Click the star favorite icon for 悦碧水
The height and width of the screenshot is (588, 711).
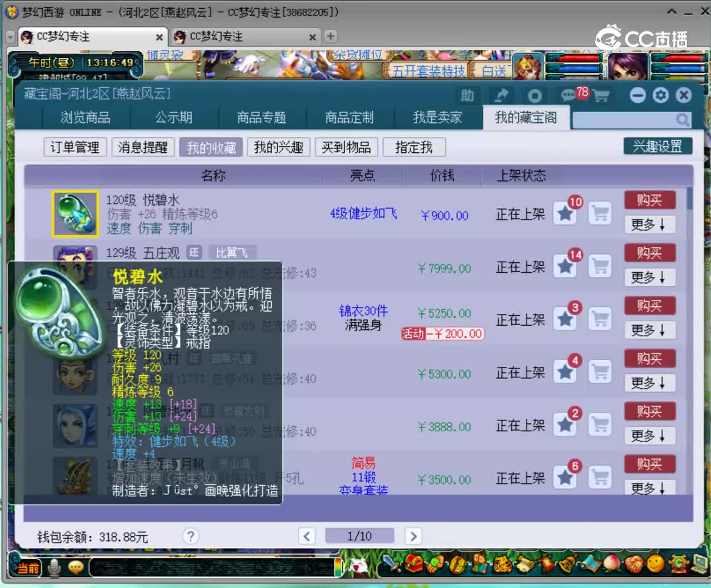coord(565,213)
